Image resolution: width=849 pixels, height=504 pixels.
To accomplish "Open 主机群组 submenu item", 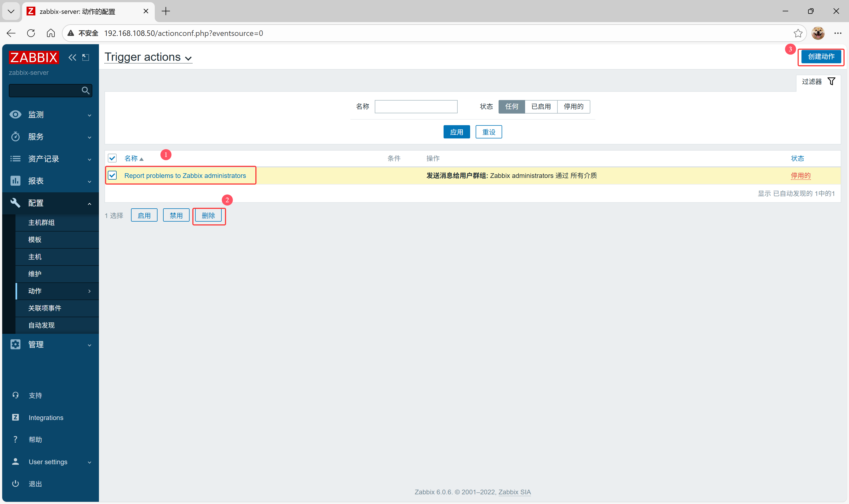I will [41, 222].
